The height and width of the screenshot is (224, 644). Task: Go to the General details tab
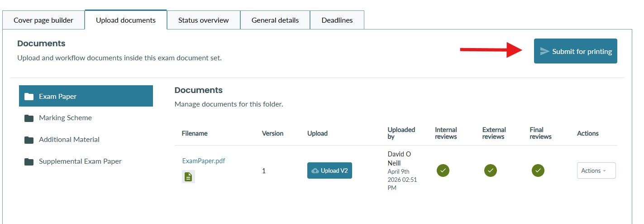tap(275, 20)
